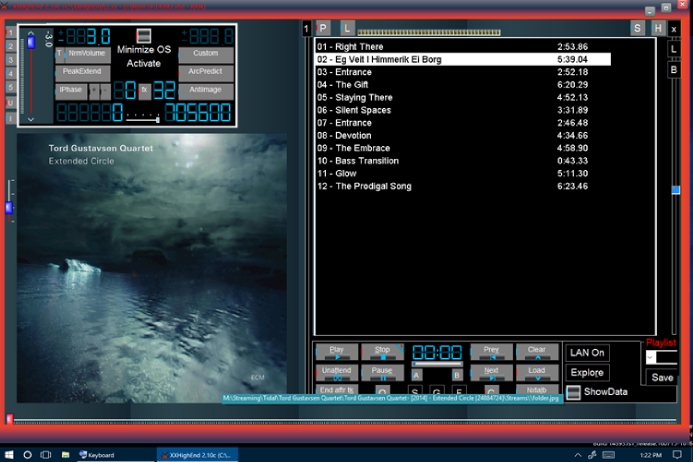Viewport: 693px width, 462px height.
Task: Click the L button on right edge
Action: [674, 50]
